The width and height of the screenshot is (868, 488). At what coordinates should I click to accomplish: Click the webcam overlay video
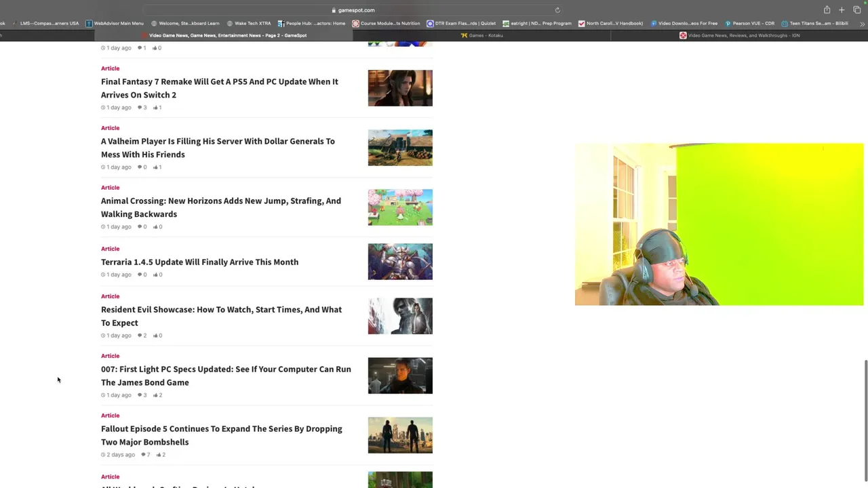pyautogui.click(x=719, y=224)
